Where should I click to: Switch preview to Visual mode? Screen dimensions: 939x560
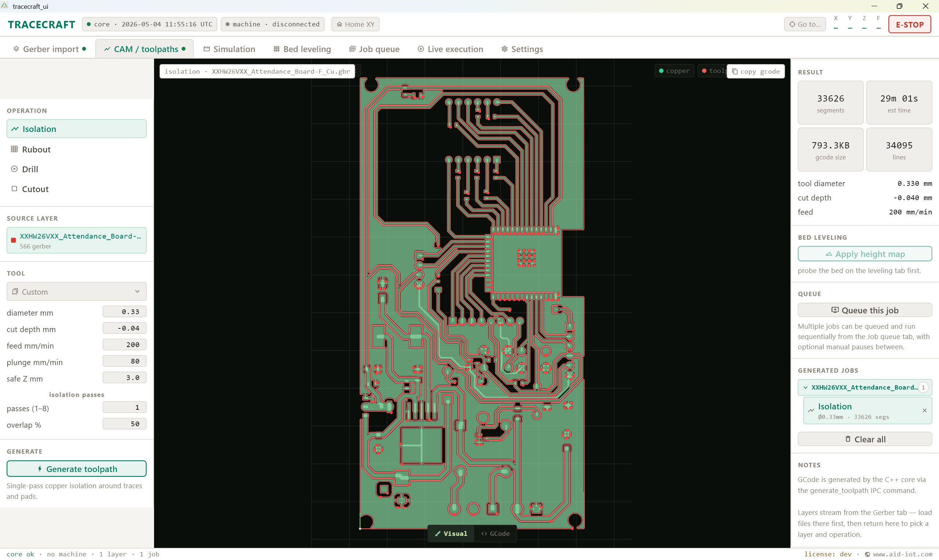451,534
